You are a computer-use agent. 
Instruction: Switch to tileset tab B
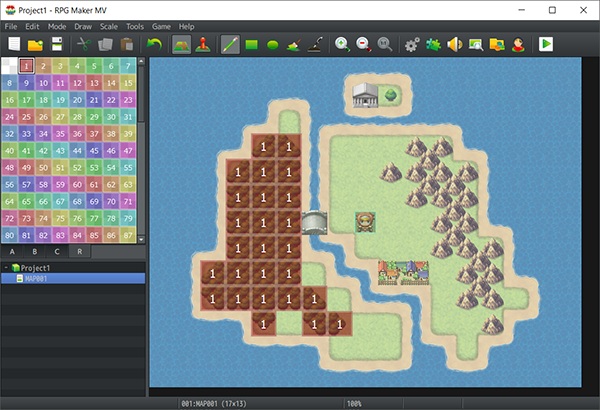35,252
